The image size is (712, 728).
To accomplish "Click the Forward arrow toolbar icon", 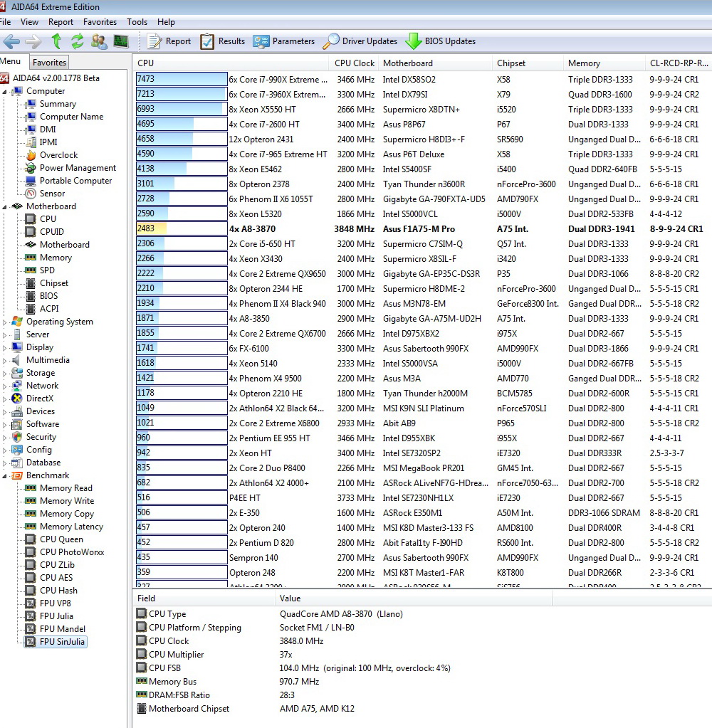I will click(x=33, y=41).
